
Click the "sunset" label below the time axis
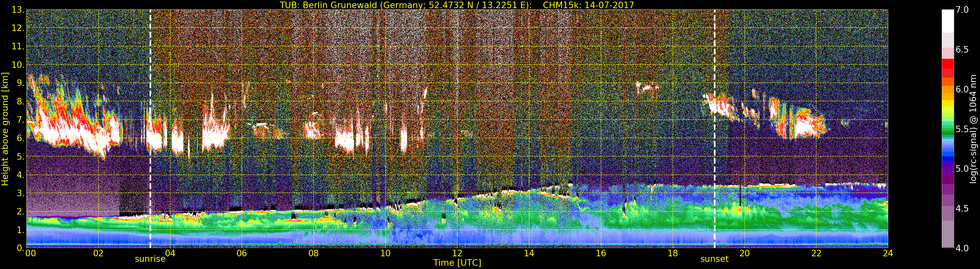pos(715,259)
